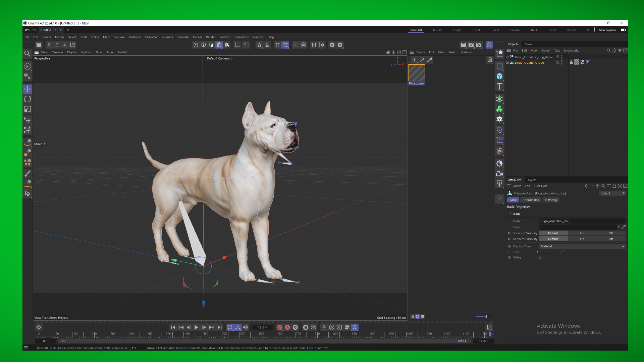Toggle the X-axis lock
This screenshot has width=644, height=362.
[x=49, y=45]
